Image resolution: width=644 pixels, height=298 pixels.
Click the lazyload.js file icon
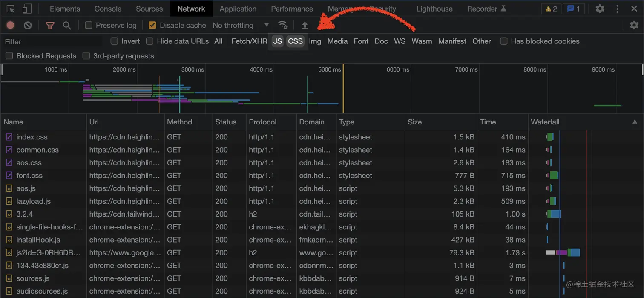click(x=9, y=201)
